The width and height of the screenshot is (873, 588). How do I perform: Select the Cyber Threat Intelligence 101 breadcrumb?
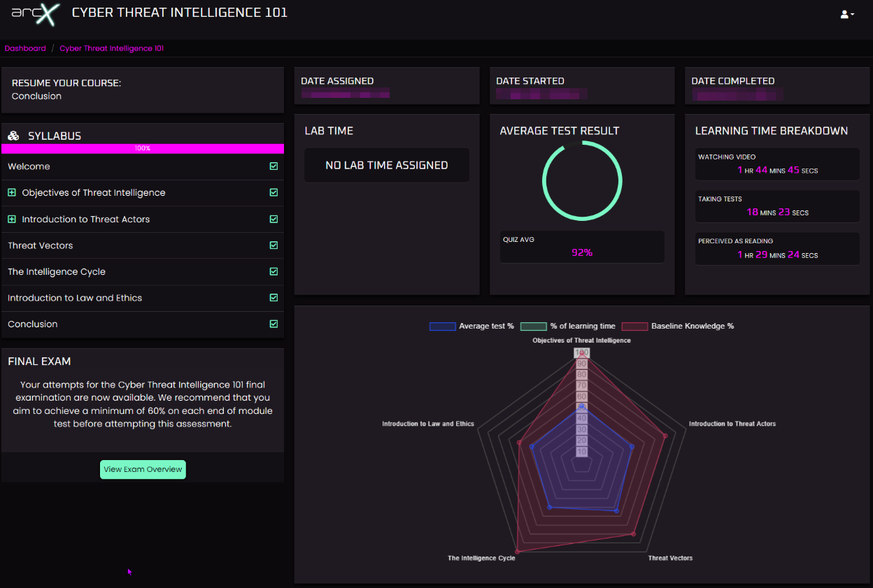(112, 48)
